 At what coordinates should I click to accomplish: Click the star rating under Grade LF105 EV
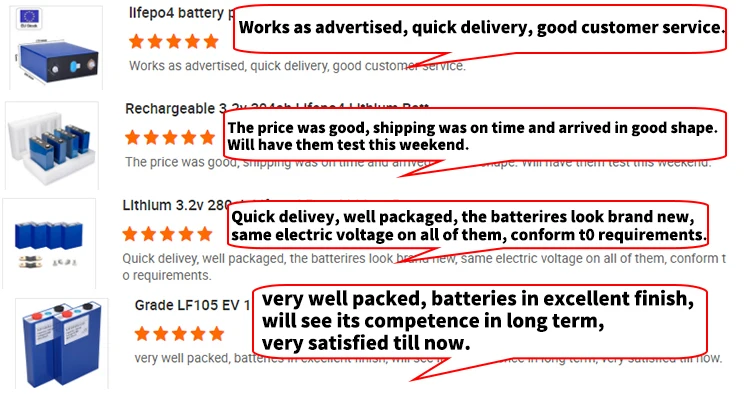[x=180, y=333]
